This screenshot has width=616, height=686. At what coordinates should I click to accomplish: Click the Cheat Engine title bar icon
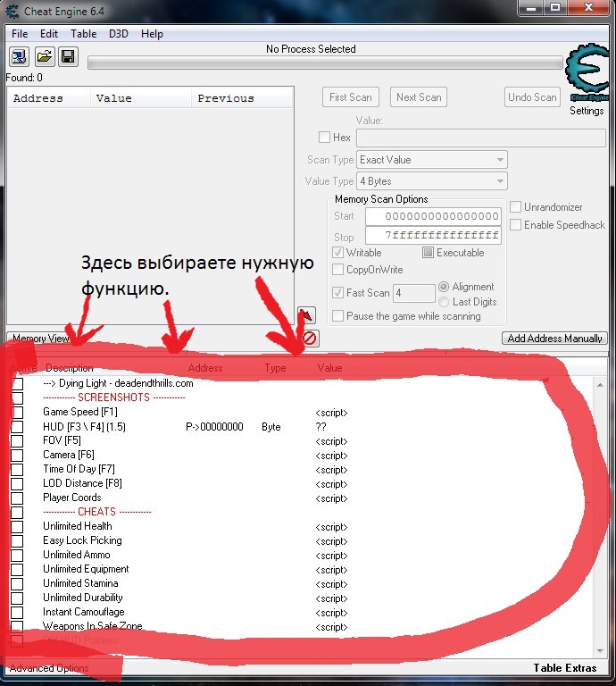click(x=12, y=10)
